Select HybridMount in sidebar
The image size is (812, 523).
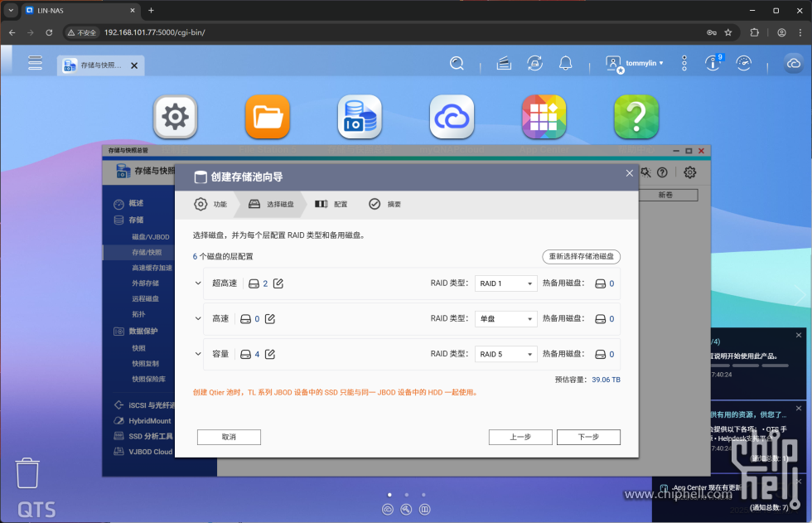tap(150, 421)
